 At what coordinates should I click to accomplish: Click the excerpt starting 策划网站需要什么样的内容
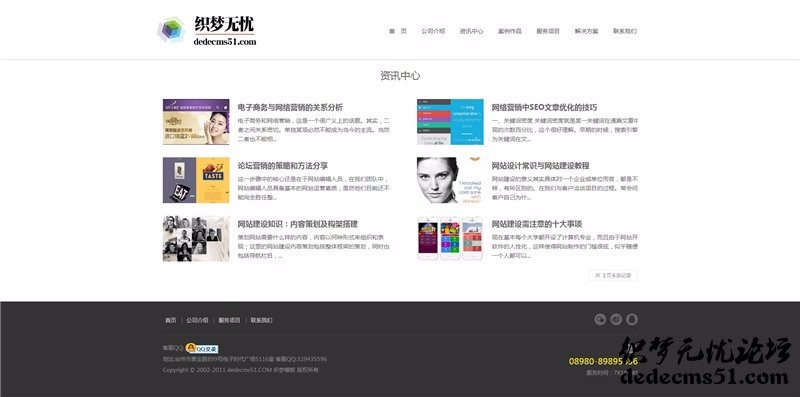tap(314, 246)
